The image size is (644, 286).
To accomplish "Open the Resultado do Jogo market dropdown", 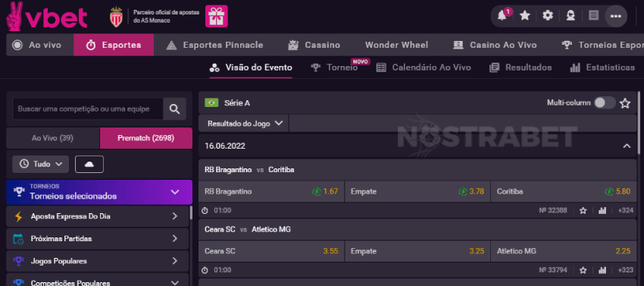I will point(244,123).
